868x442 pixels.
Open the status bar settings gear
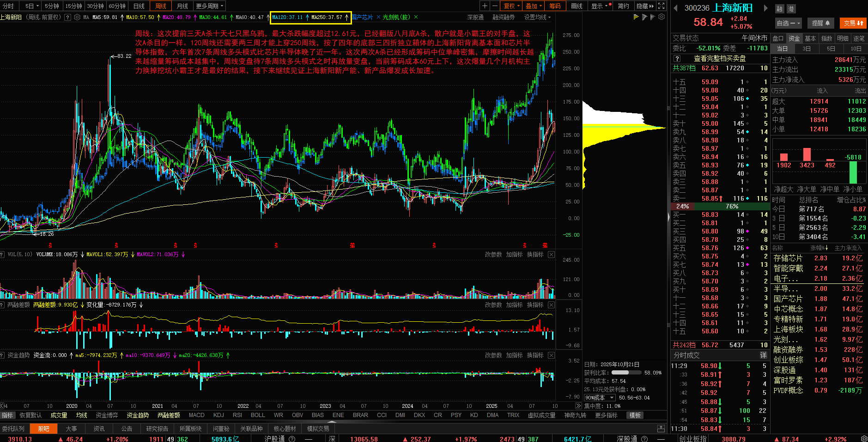[864, 438]
